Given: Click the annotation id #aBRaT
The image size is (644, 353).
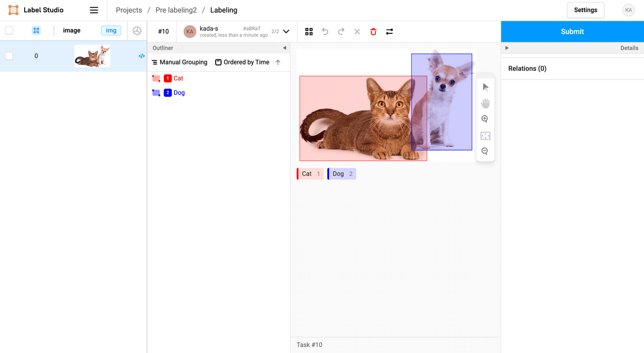Looking at the screenshot, I should pos(252,28).
